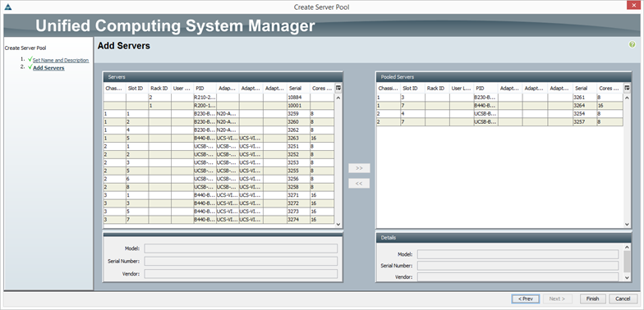Image resolution: width=644 pixels, height=310 pixels.
Task: Click the Details panel scrollbar thumb
Action: tap(627, 262)
